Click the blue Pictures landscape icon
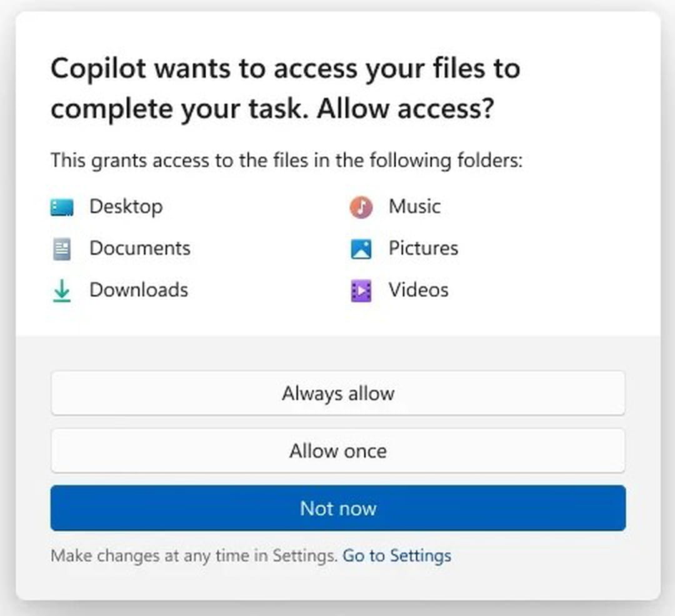 click(x=361, y=249)
